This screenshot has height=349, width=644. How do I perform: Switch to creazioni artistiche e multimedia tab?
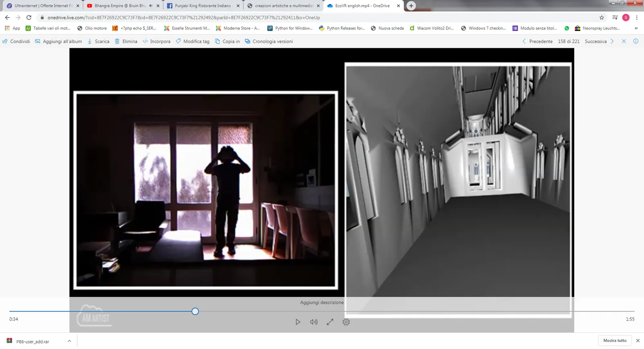[x=284, y=6]
